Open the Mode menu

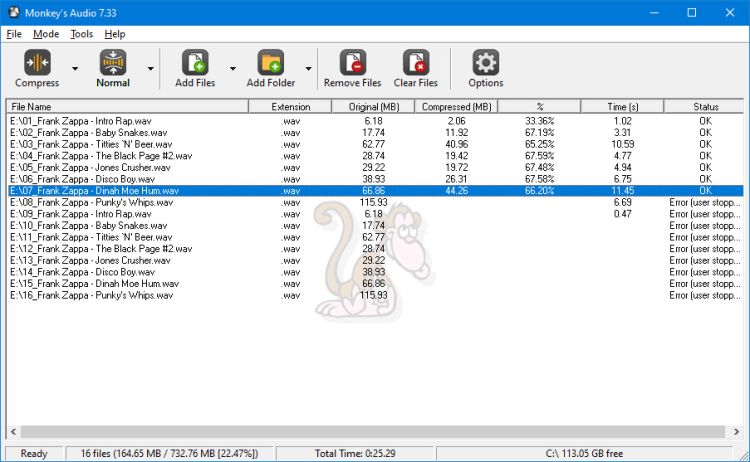[x=46, y=34]
